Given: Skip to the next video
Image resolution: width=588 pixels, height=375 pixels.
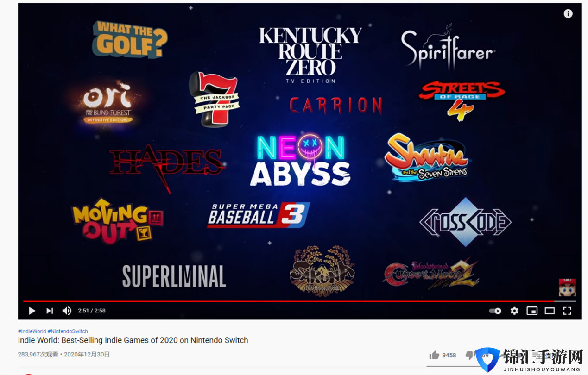Looking at the screenshot, I should tap(50, 311).
